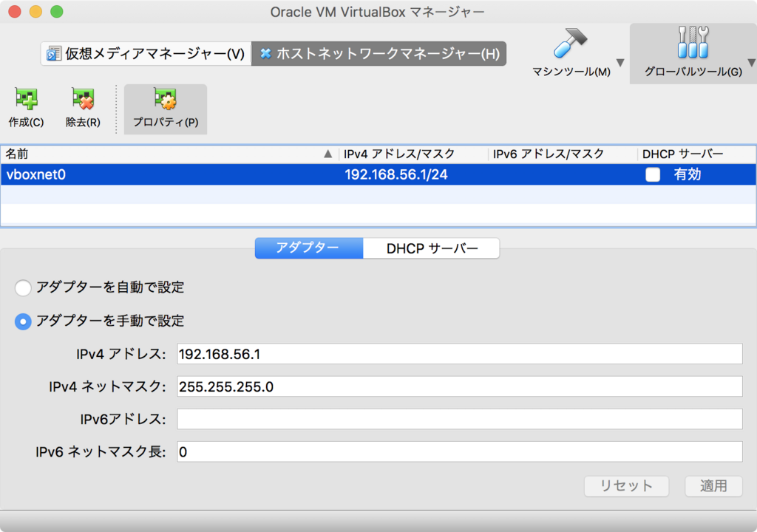Image resolution: width=757 pixels, height=532 pixels.
Task: Expand the Machine Tools dropdown arrow
Action: (621, 62)
